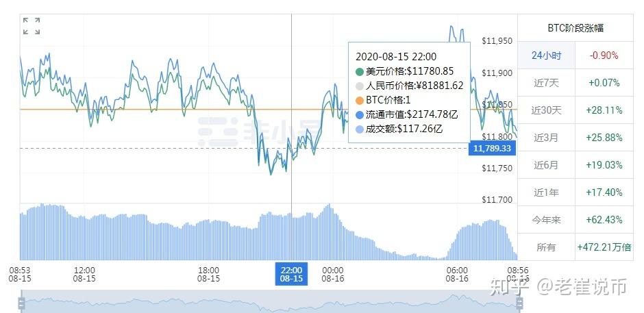The width and height of the screenshot is (644, 313).
Task: Click the 11,789.33 current price label
Action: [x=491, y=148]
